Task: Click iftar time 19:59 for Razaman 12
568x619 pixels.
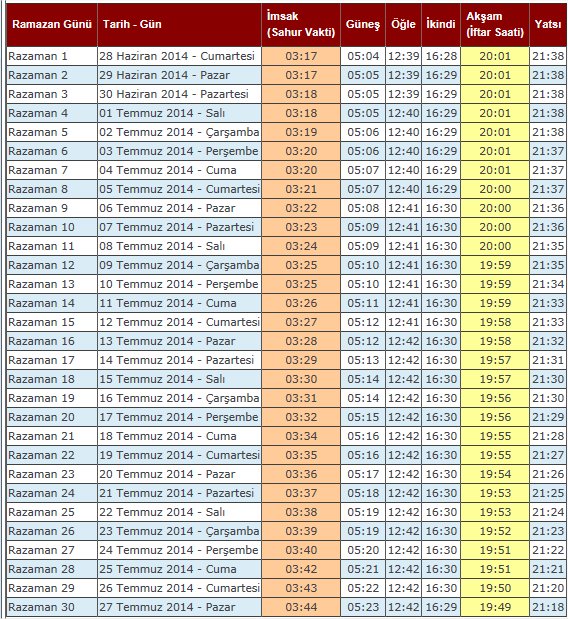Action: click(x=495, y=265)
